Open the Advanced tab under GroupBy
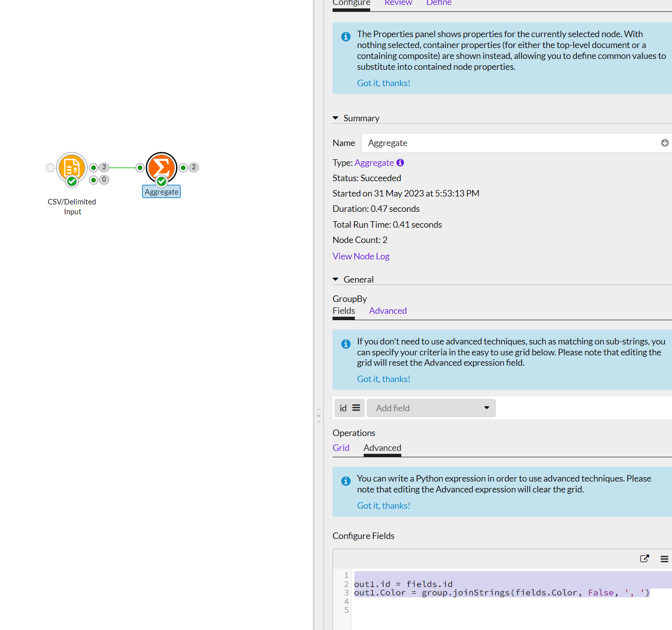This screenshot has height=630, width=672. tap(387, 310)
